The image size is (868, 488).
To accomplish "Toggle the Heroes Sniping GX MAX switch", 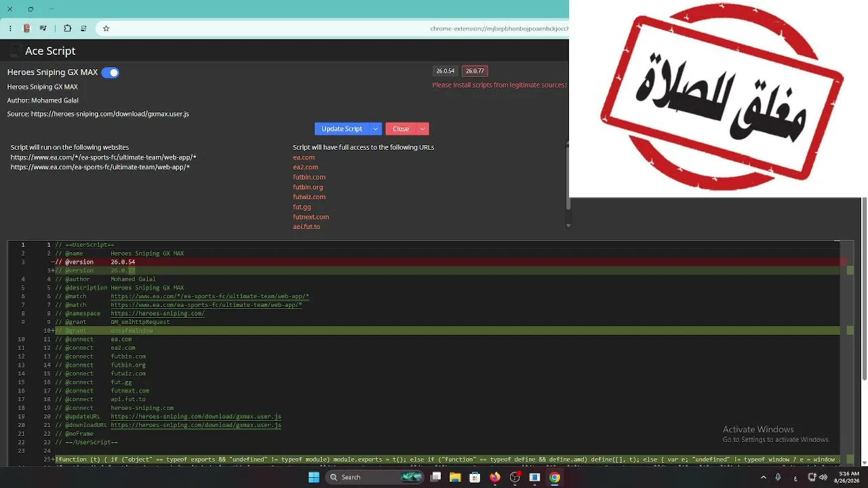I will pyautogui.click(x=110, y=73).
